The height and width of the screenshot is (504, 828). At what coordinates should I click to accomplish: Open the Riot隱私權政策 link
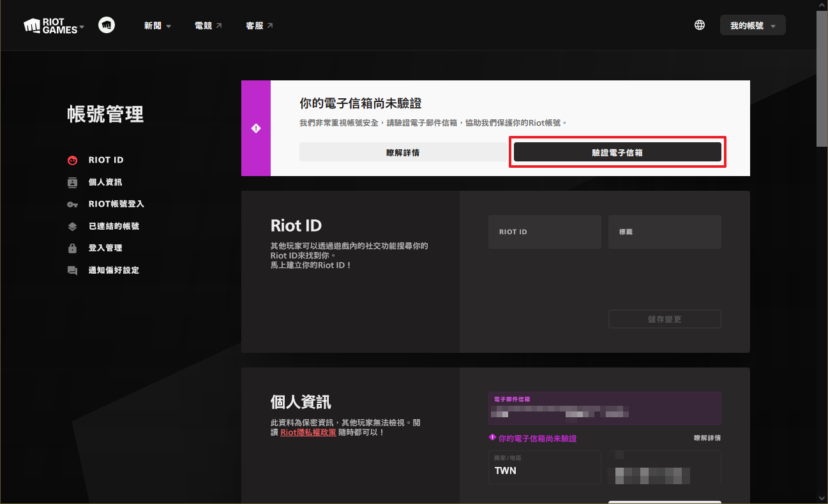click(308, 433)
